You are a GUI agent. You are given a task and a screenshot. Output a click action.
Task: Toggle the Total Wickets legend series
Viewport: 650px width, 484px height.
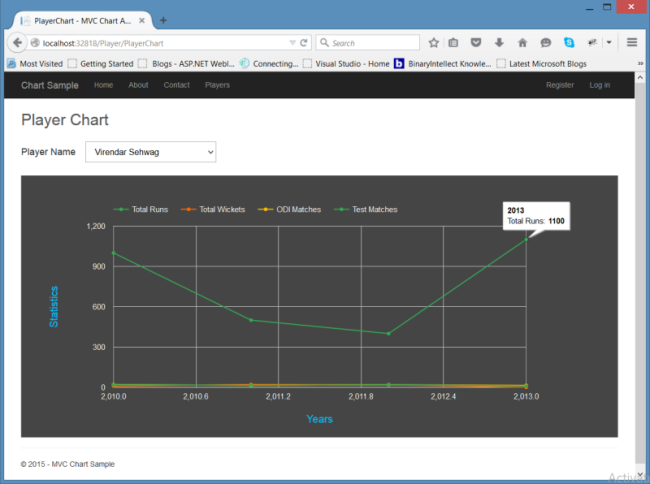tap(213, 209)
